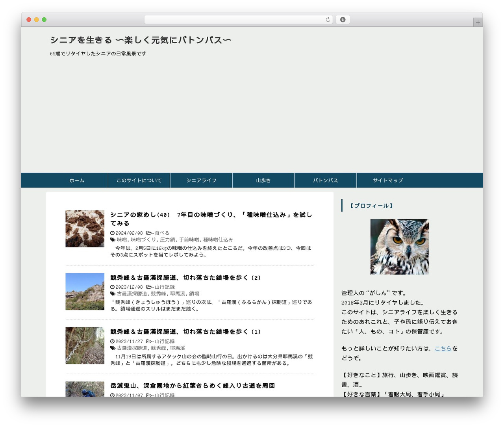Select the 味噌づくり tag
Screen dimensions: 504x427
pyautogui.click(x=143, y=240)
